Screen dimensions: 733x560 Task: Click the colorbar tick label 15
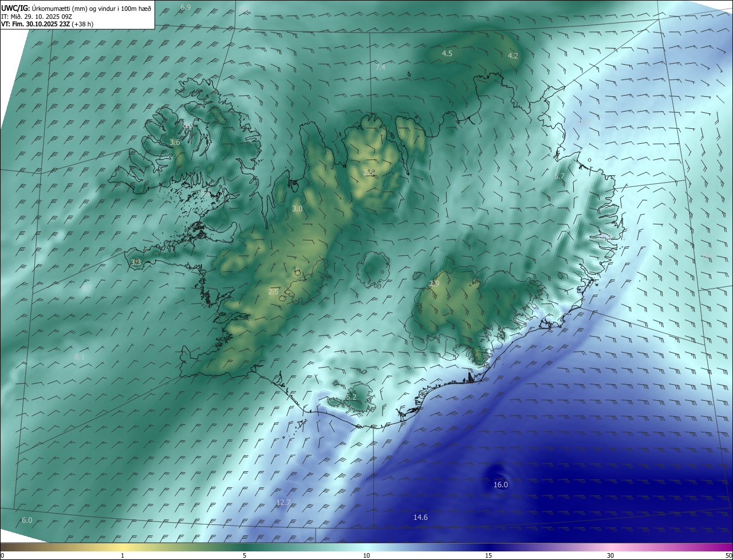(x=488, y=556)
